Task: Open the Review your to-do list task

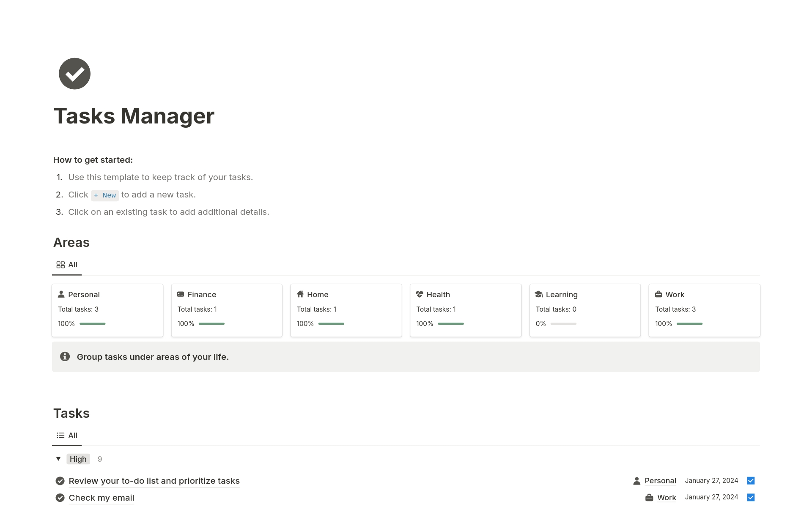Action: pyautogui.click(x=154, y=481)
